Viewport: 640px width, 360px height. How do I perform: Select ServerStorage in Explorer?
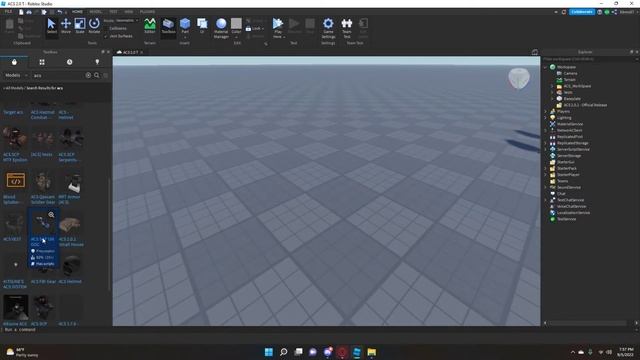click(x=569, y=156)
